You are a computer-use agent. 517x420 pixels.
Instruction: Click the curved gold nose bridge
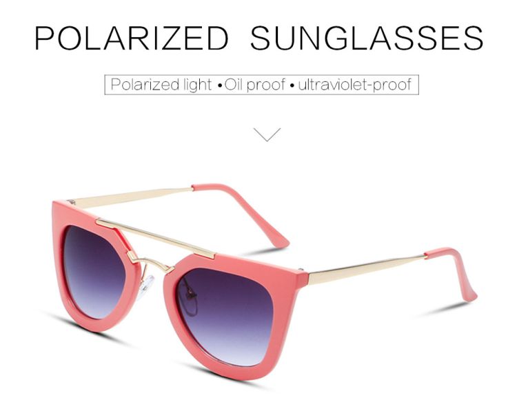click(150, 261)
